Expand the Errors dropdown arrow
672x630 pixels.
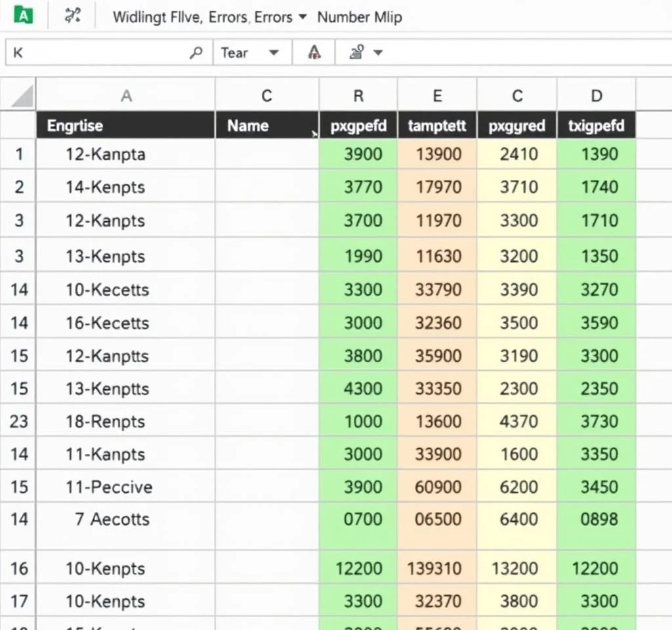pos(303,16)
